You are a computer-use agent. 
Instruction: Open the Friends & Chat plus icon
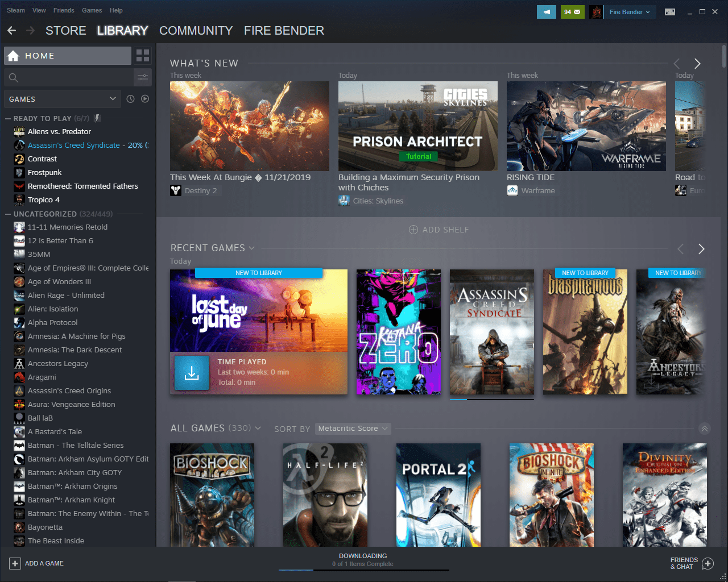click(708, 563)
